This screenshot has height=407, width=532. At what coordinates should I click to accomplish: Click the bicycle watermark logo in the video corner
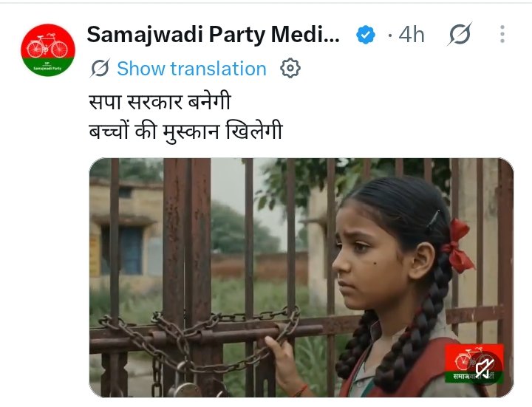(474, 363)
